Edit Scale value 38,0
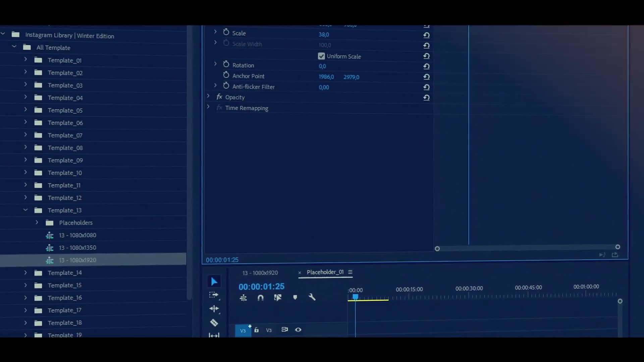Viewport: 644px width, 362px height. click(x=324, y=35)
